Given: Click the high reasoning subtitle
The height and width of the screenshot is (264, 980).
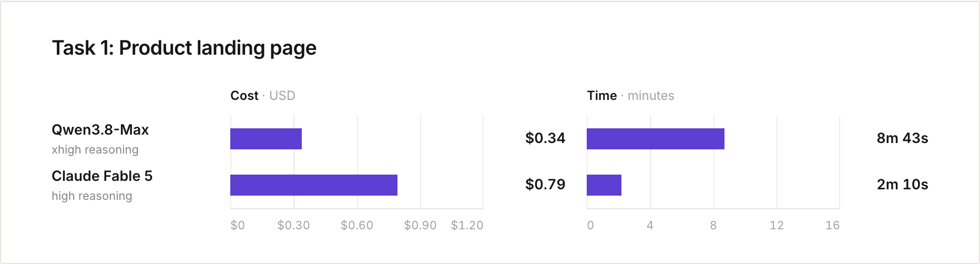Looking at the screenshot, I should 92,196.
